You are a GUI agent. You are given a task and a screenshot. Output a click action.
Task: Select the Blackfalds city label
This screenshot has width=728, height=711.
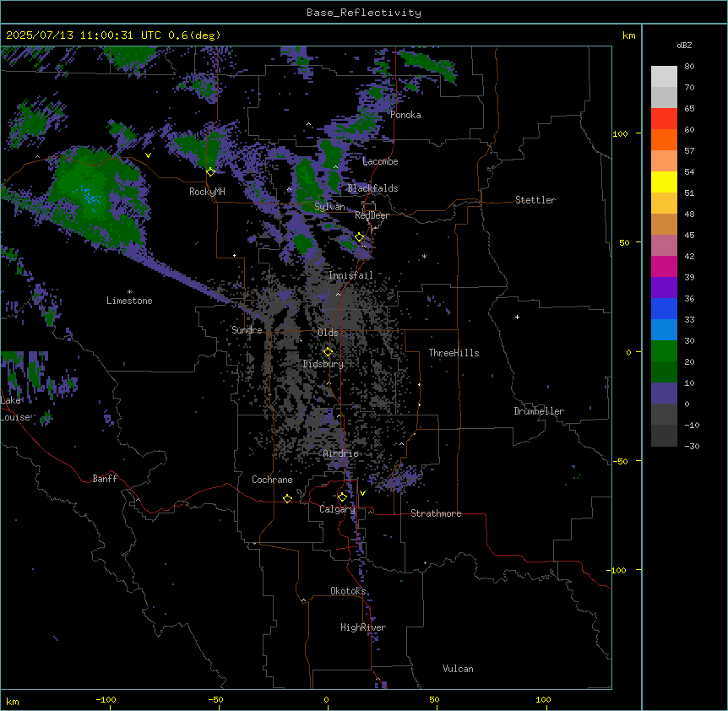[x=372, y=188]
